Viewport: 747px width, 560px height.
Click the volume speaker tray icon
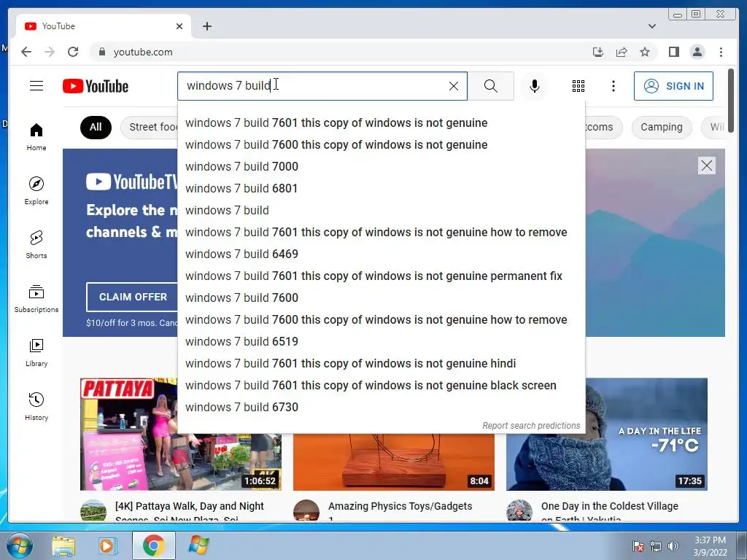click(673, 546)
